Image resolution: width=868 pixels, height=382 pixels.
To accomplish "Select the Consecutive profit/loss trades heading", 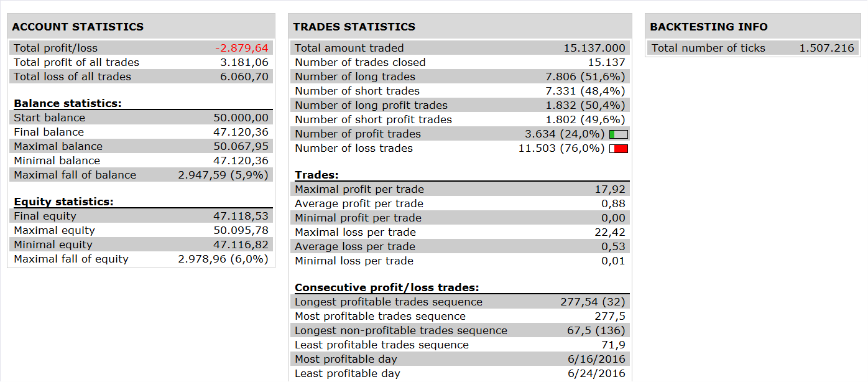I will coord(387,287).
